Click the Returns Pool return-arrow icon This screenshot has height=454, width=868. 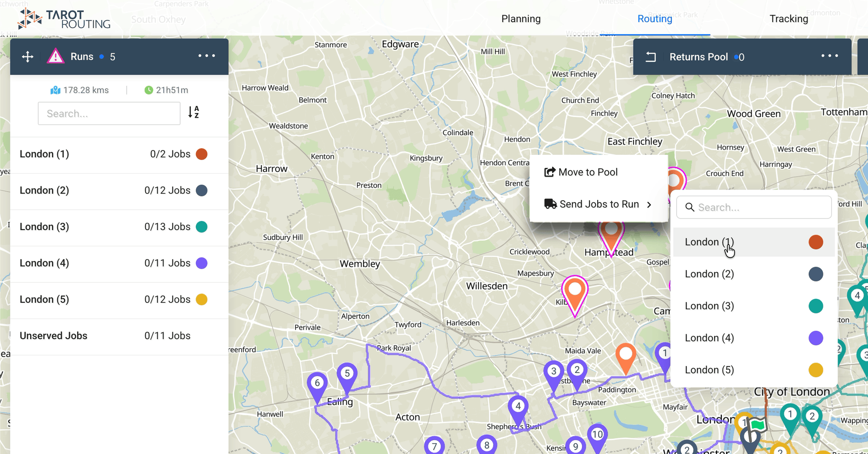[x=651, y=57]
